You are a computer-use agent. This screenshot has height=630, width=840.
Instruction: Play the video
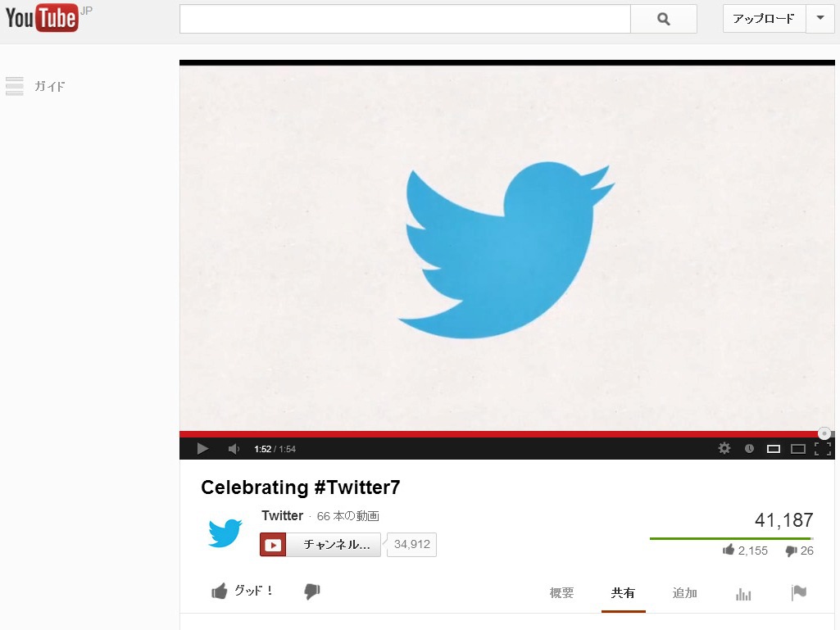click(202, 448)
